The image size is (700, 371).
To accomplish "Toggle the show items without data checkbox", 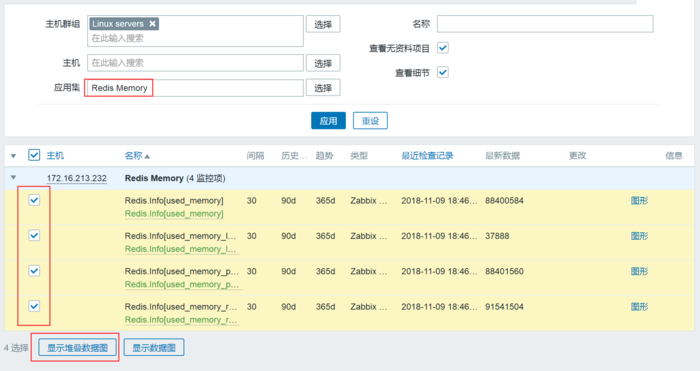I will pyautogui.click(x=442, y=48).
